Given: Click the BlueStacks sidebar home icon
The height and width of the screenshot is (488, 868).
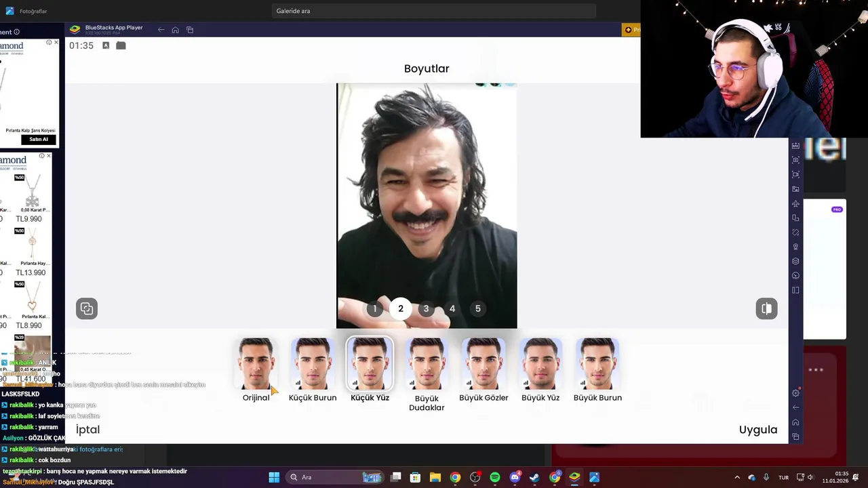Looking at the screenshot, I should pos(795,422).
